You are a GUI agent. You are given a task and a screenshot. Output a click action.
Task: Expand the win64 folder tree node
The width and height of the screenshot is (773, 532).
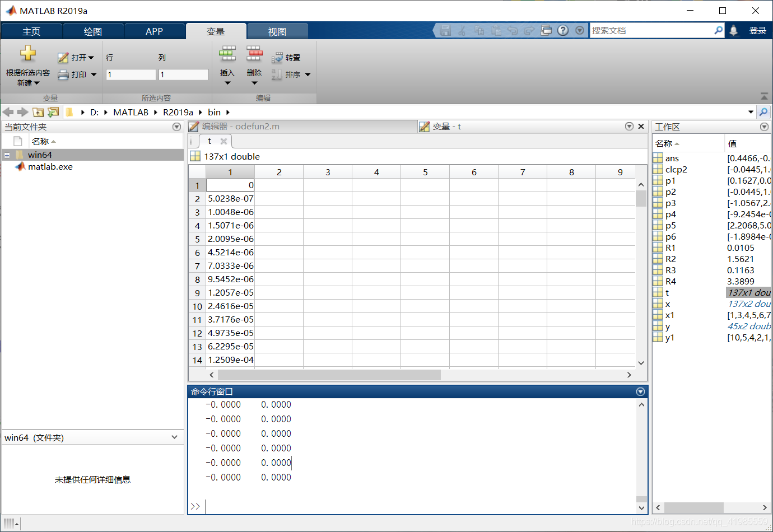pyautogui.click(x=7, y=155)
